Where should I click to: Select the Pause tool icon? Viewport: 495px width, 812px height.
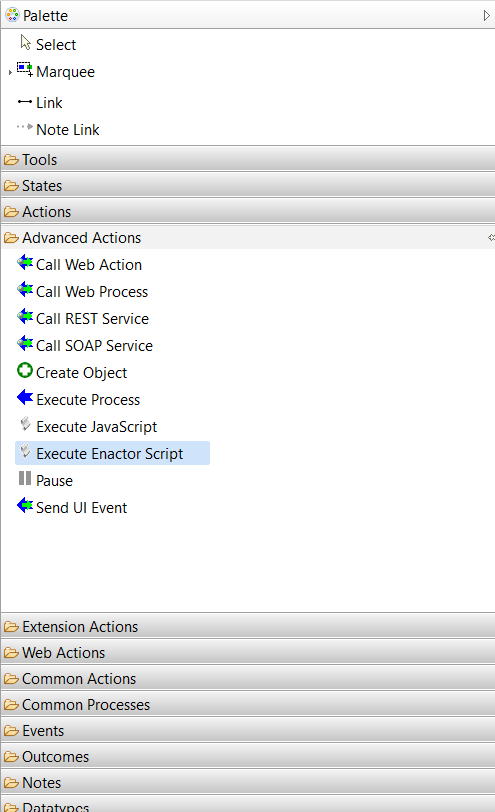pos(25,478)
